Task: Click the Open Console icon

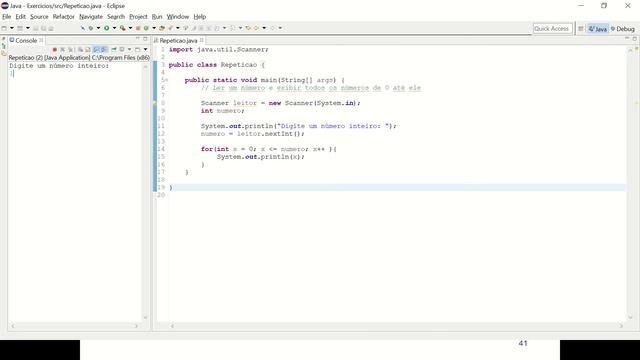Action: 138,49
